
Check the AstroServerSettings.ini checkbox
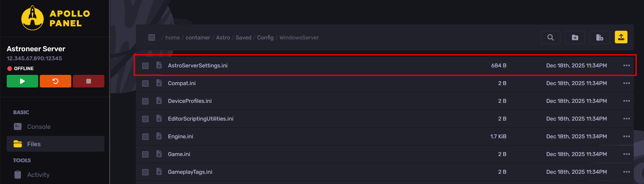point(145,66)
